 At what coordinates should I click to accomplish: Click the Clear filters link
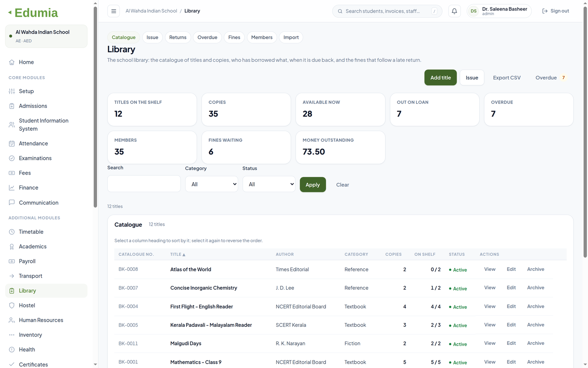pyautogui.click(x=343, y=185)
